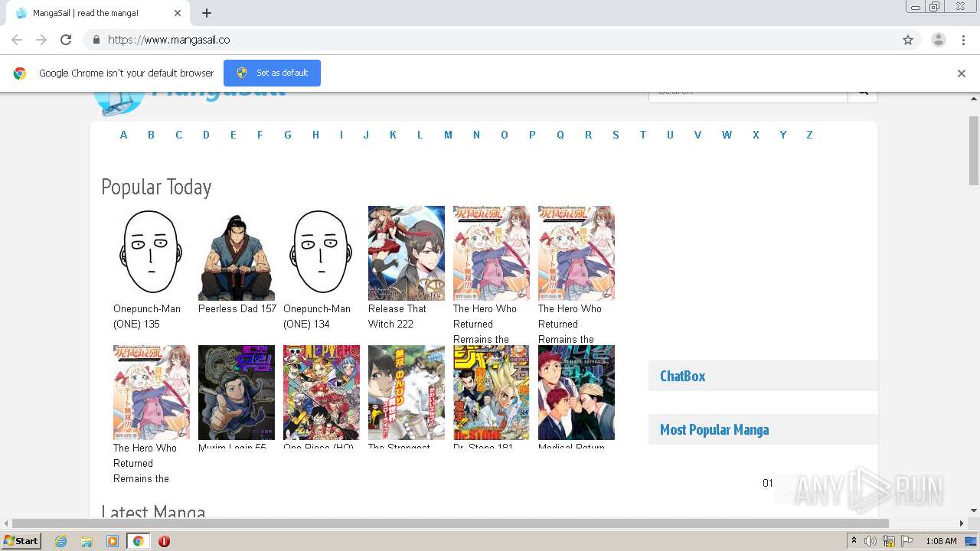The image size is (980, 551).
Task: Dismiss the default browser notification bar
Action: tap(962, 73)
